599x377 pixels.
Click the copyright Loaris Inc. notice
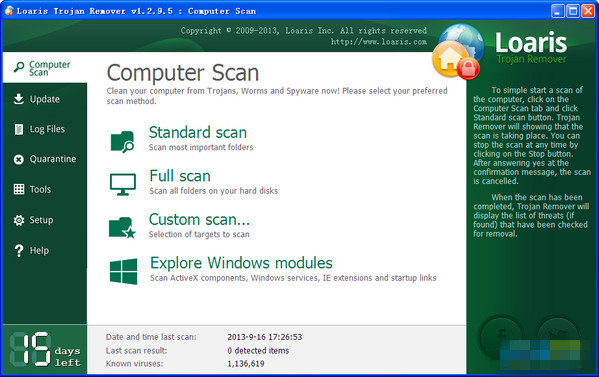pyautogui.click(x=304, y=31)
